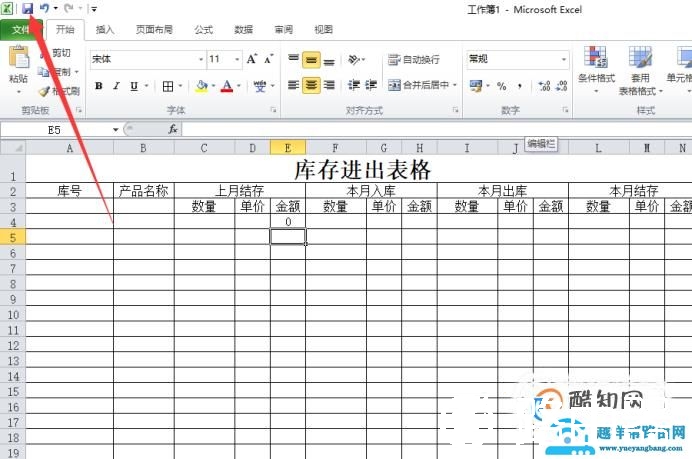Select middle vertical alignment icon

click(x=311, y=60)
